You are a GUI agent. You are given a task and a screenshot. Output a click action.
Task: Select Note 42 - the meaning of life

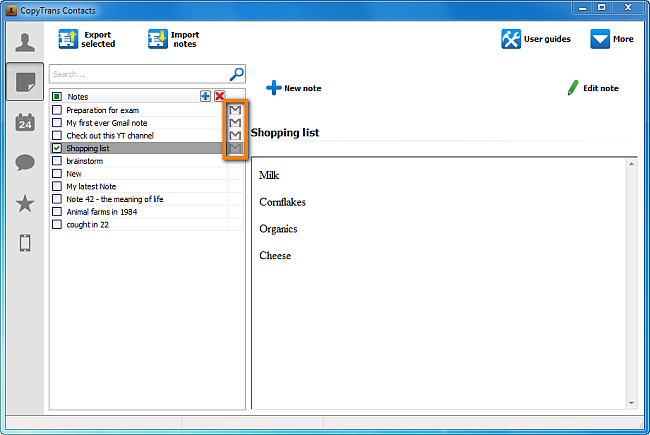pos(115,199)
